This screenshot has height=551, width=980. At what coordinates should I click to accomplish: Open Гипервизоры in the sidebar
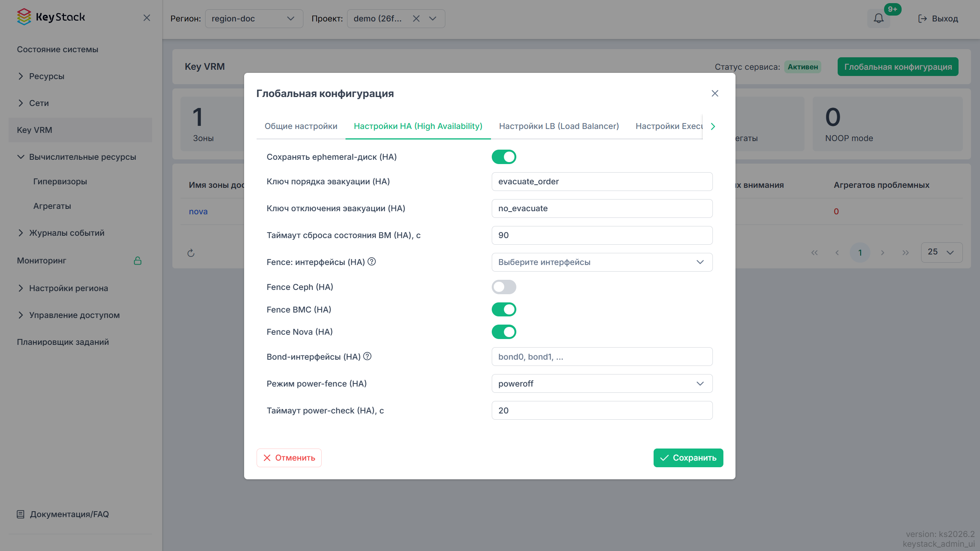pyautogui.click(x=60, y=182)
